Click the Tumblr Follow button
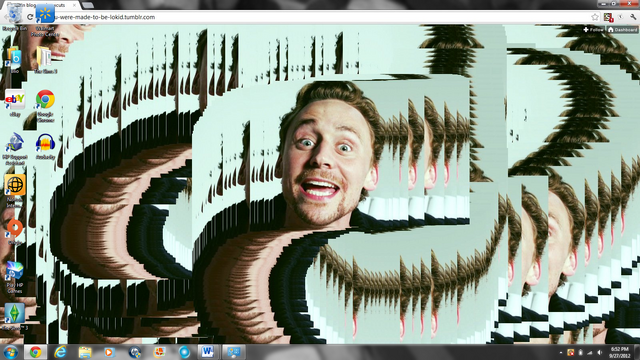The height and width of the screenshot is (360, 640). (x=593, y=29)
